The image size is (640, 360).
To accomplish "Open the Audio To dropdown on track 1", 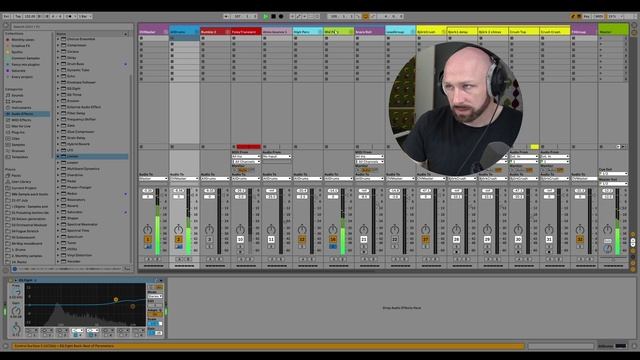I will point(153,179).
